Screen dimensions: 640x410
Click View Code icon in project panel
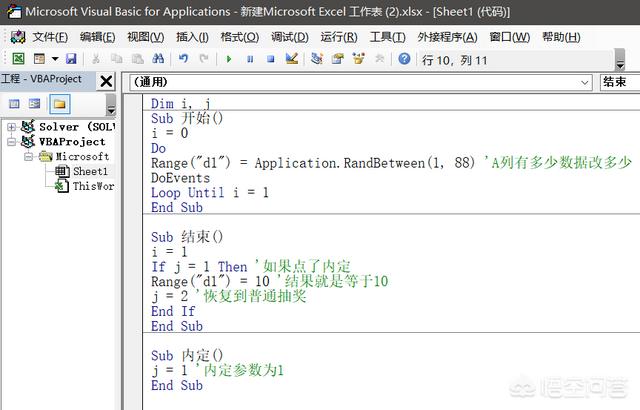point(14,104)
